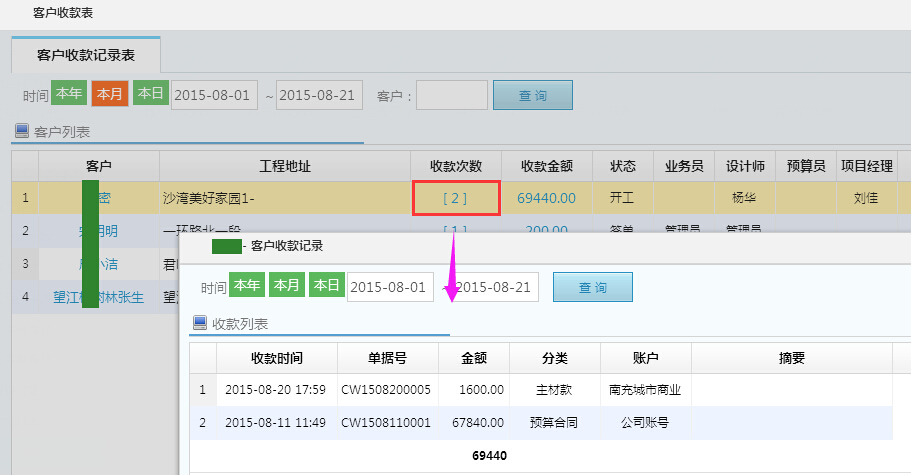The width and height of the screenshot is (911, 475).
Task: Switch to the 客户收款记录表 tab
Action: (x=86, y=55)
